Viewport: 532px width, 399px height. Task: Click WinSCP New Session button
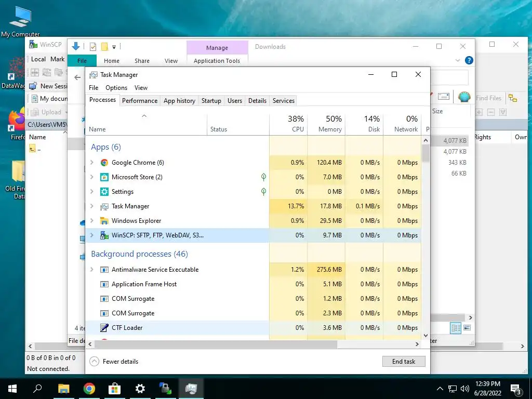pyautogui.click(x=48, y=86)
